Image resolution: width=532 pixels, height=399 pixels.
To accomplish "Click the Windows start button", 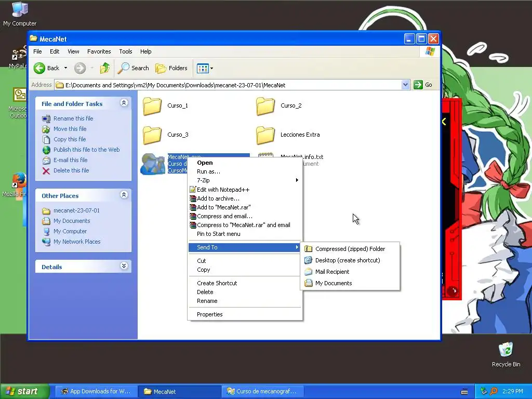I will tap(24, 392).
